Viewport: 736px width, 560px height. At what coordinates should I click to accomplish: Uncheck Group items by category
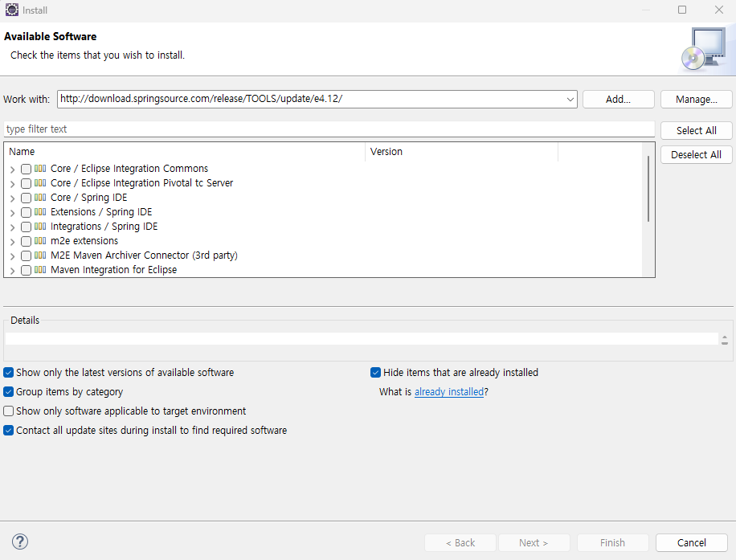[x=9, y=392]
